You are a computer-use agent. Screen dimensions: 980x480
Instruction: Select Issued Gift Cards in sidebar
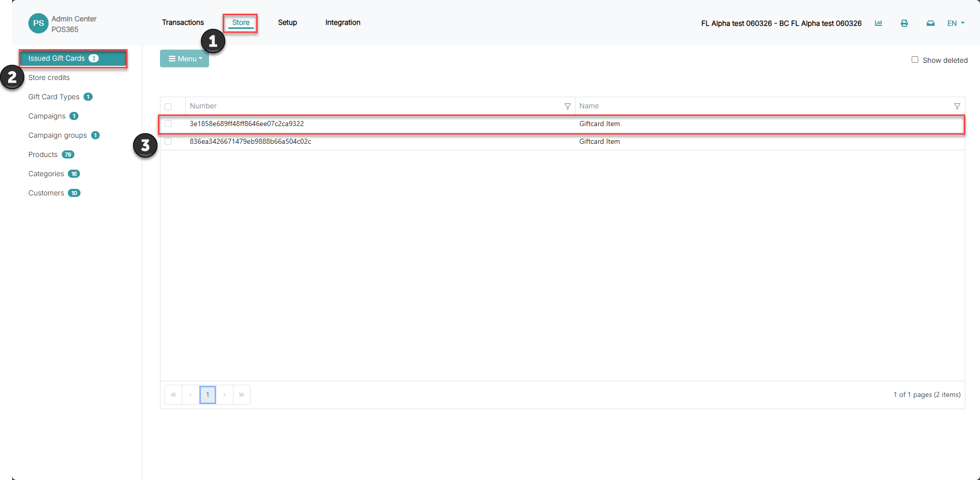tap(73, 58)
